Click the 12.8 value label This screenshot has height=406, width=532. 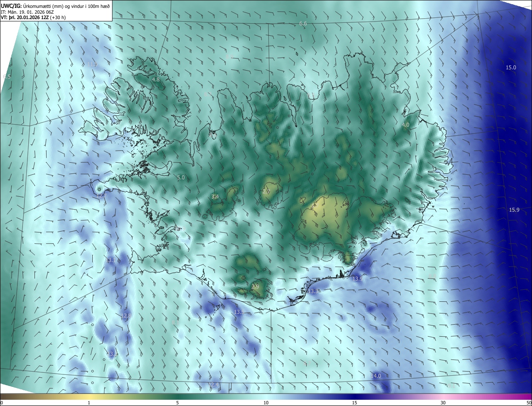click(126, 316)
